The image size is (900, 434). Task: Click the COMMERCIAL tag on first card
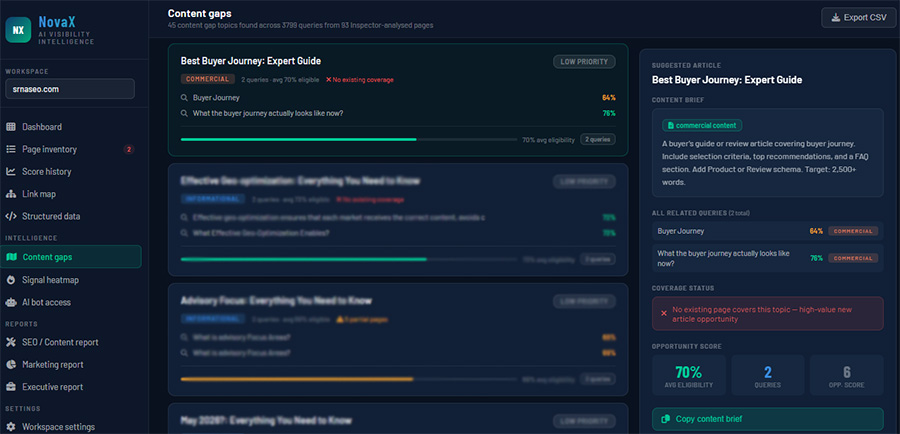tap(207, 79)
